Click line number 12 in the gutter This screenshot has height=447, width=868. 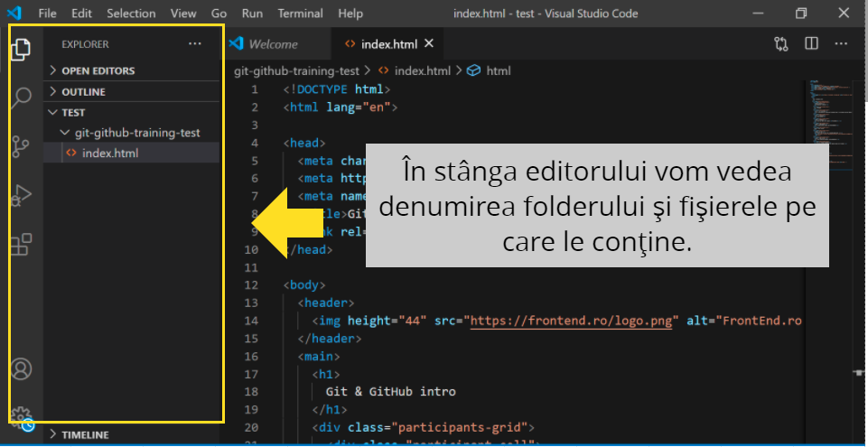click(251, 285)
